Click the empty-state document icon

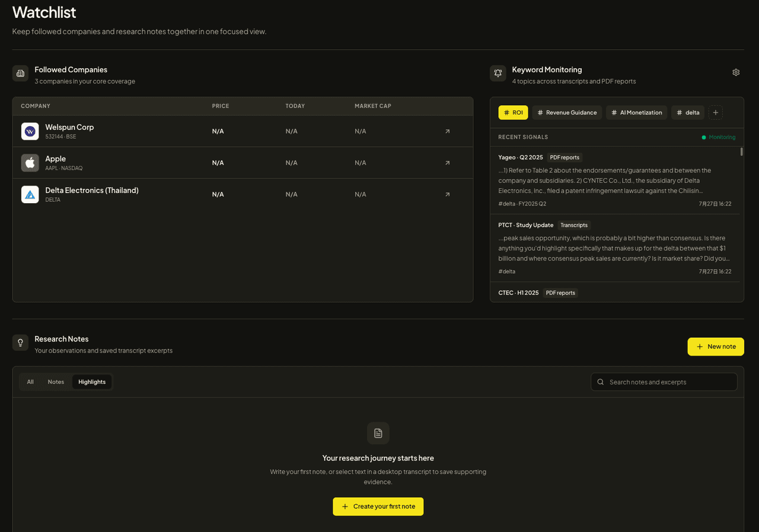(x=378, y=433)
